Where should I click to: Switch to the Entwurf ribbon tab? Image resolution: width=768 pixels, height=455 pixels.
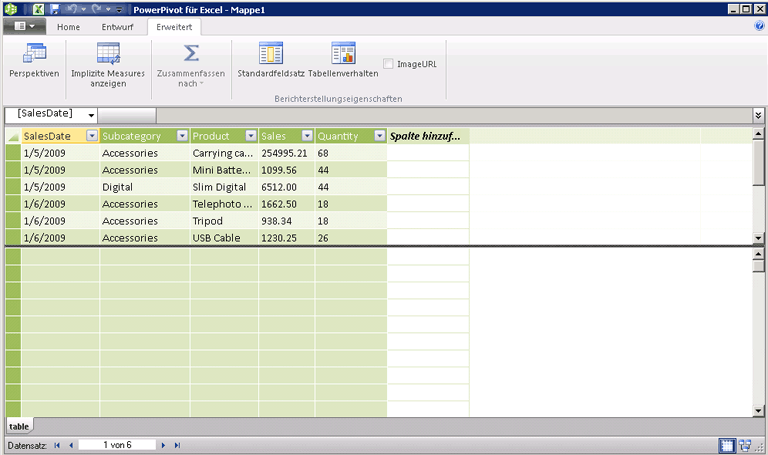pos(117,27)
